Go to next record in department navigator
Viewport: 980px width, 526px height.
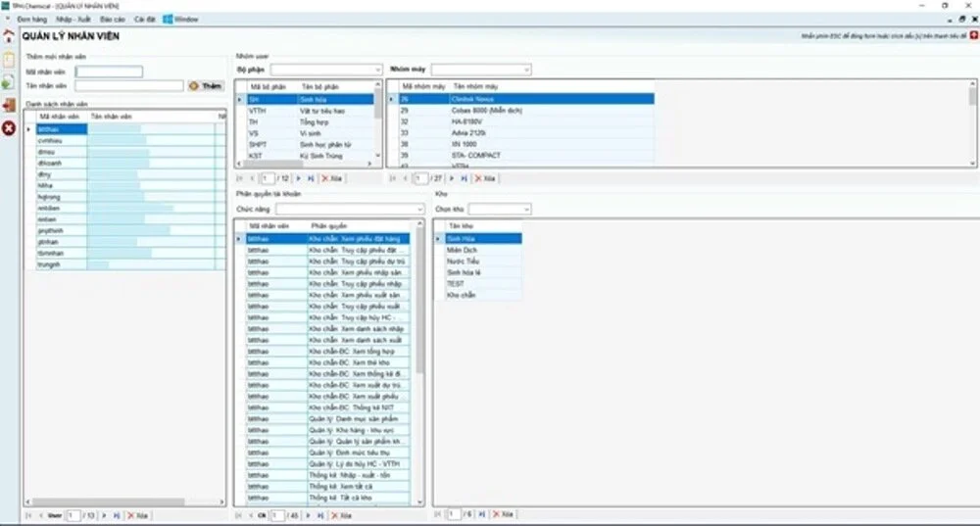298,178
